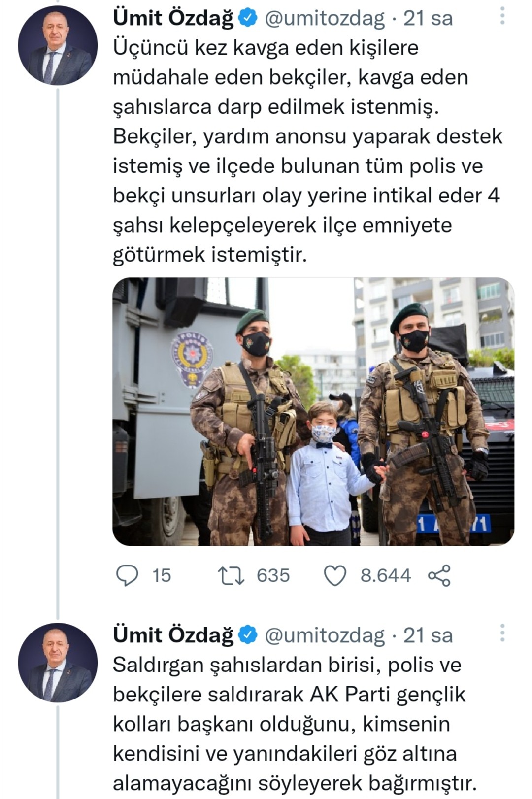Viewport: 532px width, 799px height.
Task: Click the verified badge on the second tweet
Action: (248, 635)
